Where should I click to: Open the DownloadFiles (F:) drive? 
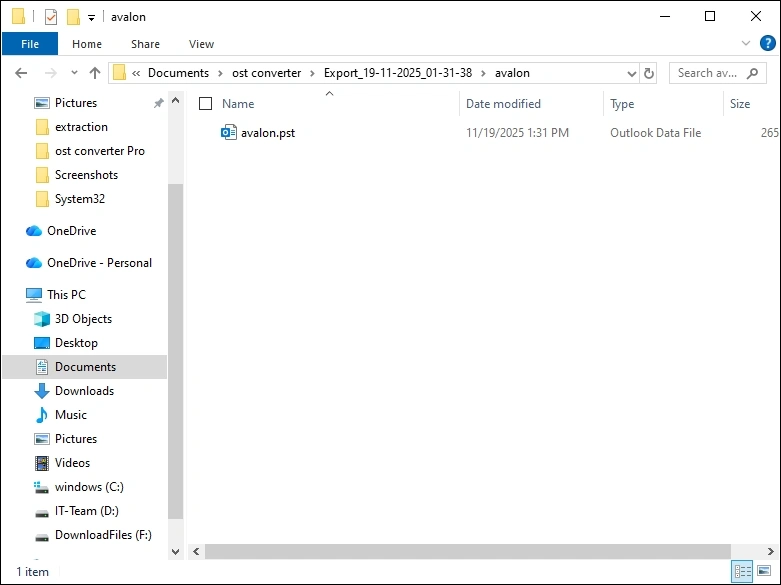[x=103, y=535]
